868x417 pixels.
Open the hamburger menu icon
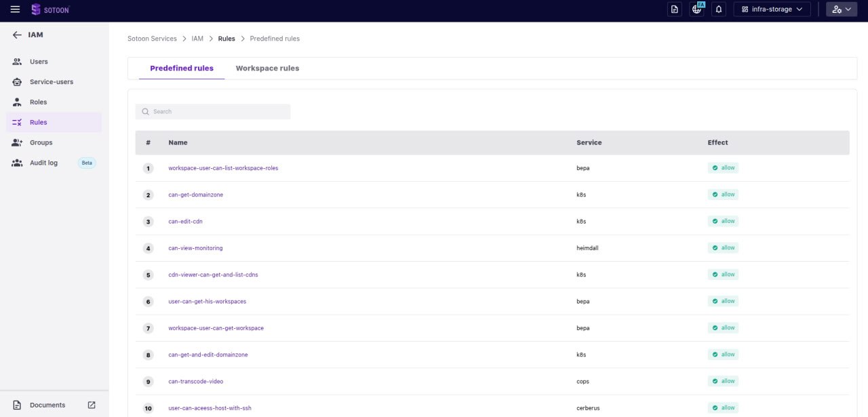point(15,9)
